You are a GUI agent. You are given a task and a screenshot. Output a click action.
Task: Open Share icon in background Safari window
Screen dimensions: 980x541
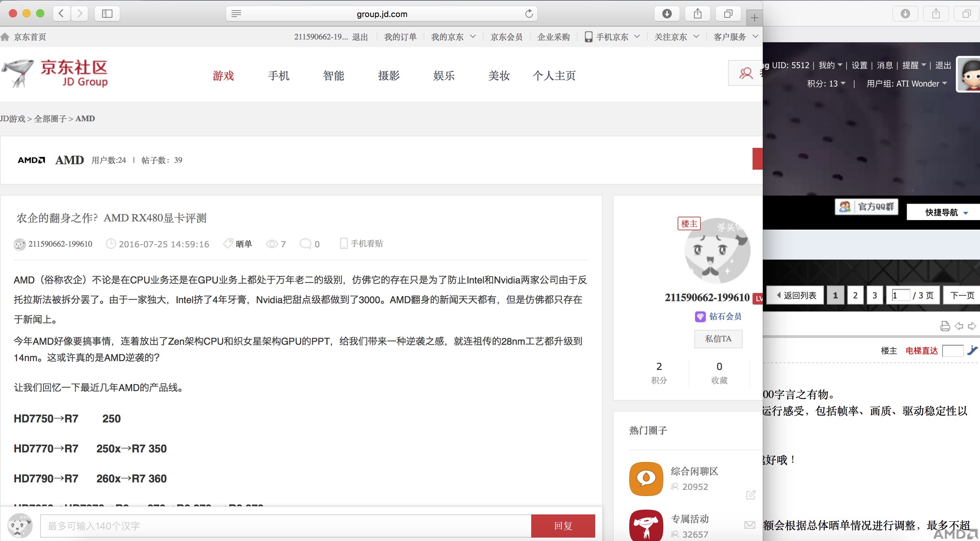936,14
